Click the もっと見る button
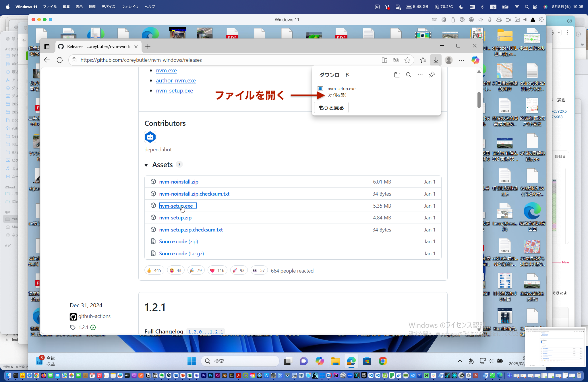588x382 pixels. click(331, 107)
